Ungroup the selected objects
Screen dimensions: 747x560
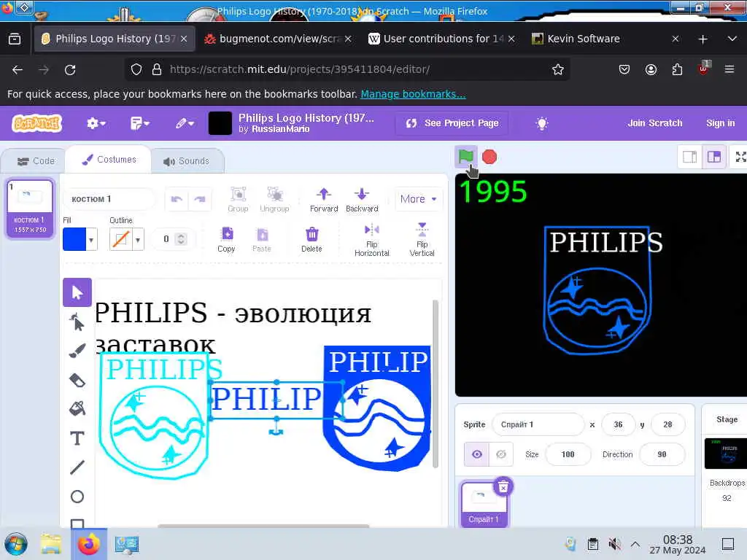[274, 200]
